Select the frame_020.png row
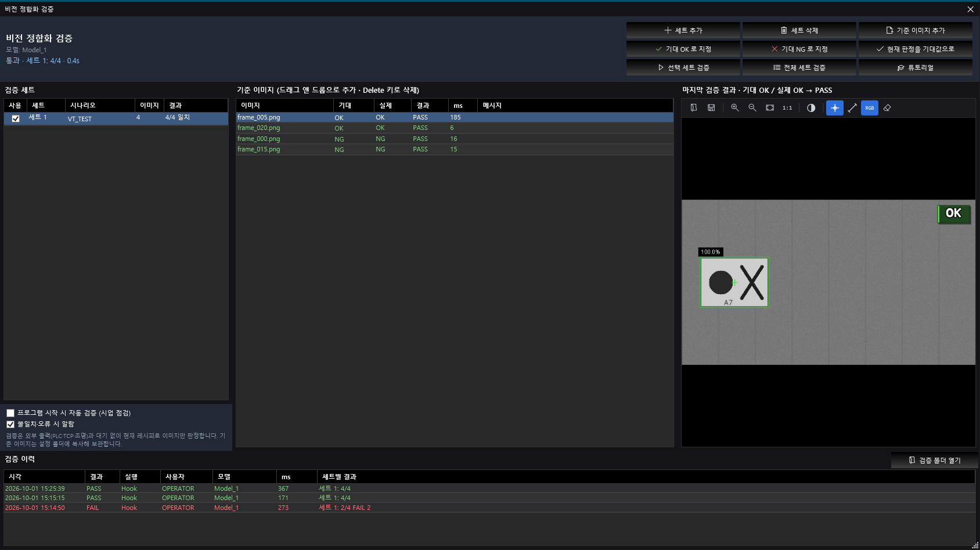980x550 pixels. pyautogui.click(x=455, y=128)
